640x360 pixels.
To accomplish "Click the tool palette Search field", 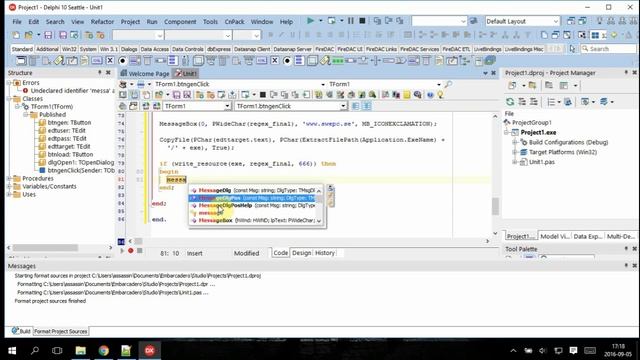I will click(x=608, y=49).
